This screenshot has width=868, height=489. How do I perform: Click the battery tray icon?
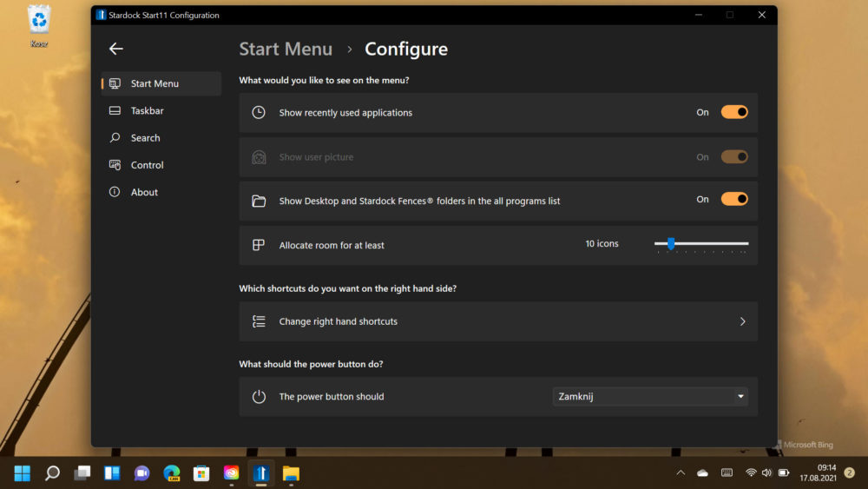point(784,473)
